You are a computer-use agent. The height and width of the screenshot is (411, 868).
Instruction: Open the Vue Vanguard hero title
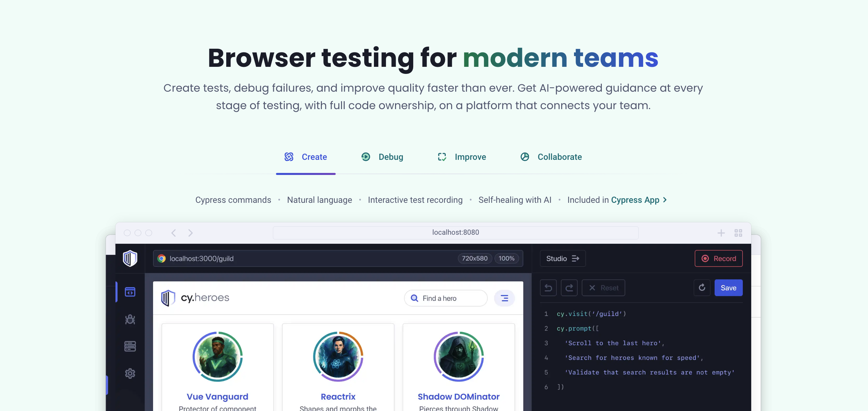pyautogui.click(x=218, y=397)
